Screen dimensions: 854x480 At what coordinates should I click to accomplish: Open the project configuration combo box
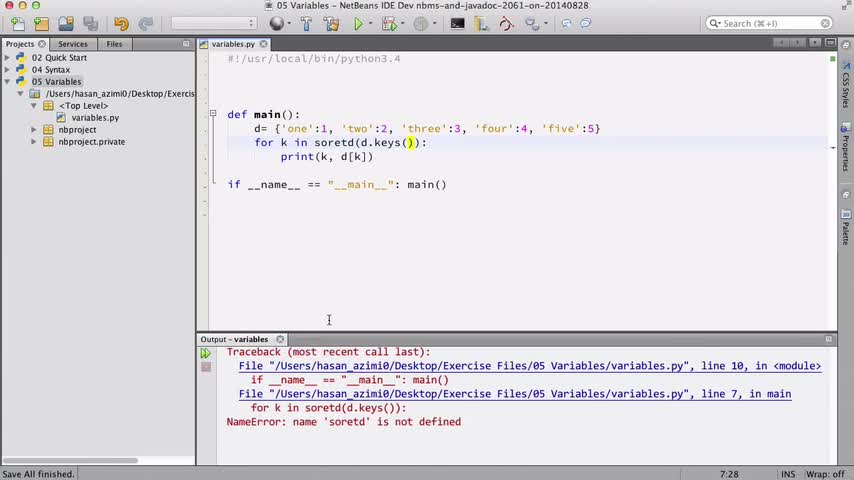point(213,23)
